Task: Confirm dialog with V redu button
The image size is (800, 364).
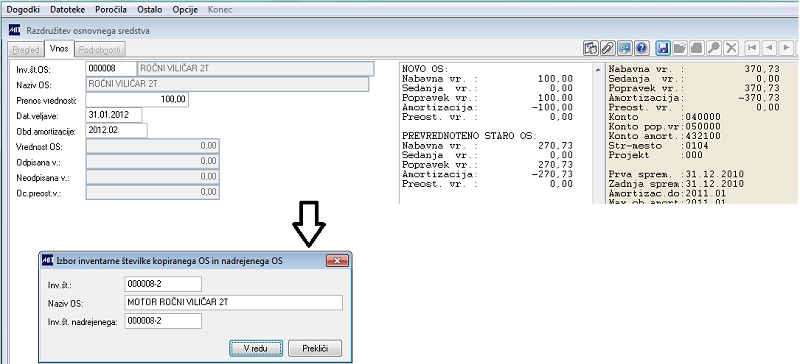Action: pyautogui.click(x=256, y=349)
